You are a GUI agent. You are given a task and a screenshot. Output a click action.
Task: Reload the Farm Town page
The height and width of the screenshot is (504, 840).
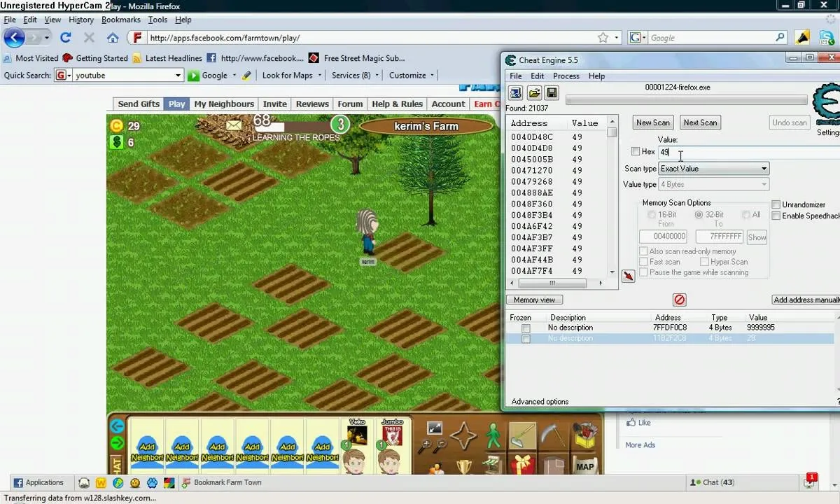(66, 38)
